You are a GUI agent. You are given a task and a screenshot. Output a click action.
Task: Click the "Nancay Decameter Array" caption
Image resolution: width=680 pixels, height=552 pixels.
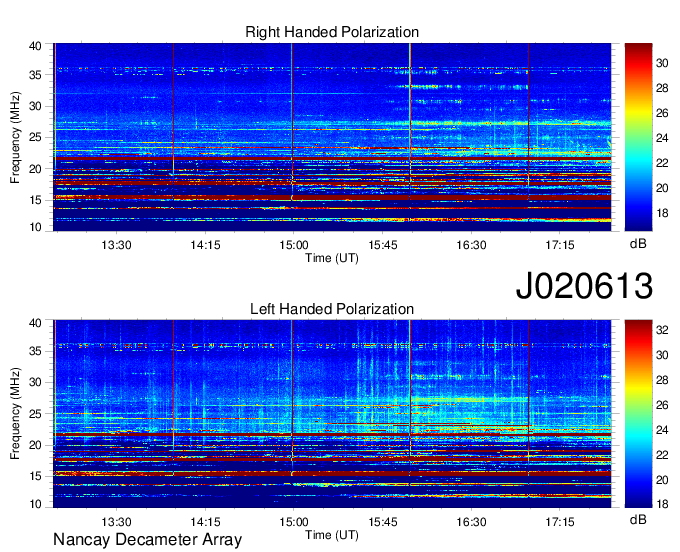(x=147, y=540)
